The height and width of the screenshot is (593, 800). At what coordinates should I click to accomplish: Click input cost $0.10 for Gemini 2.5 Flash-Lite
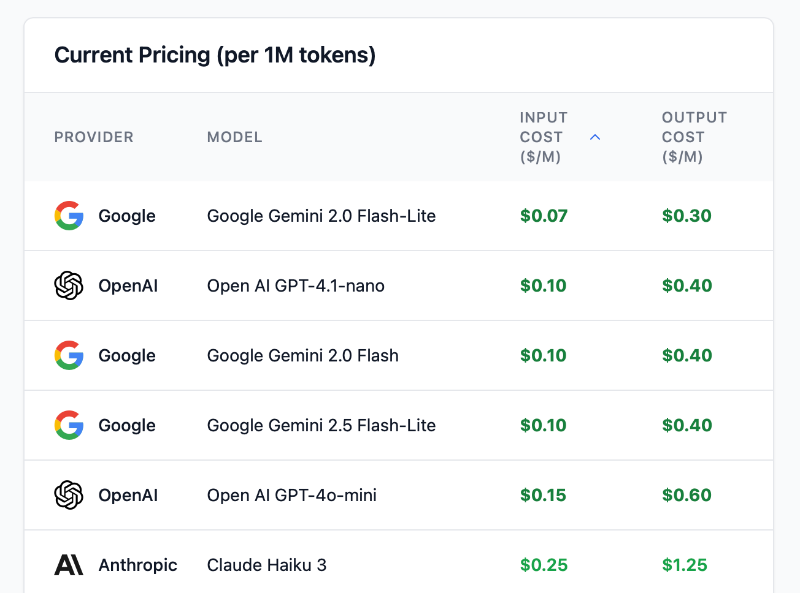(x=543, y=426)
